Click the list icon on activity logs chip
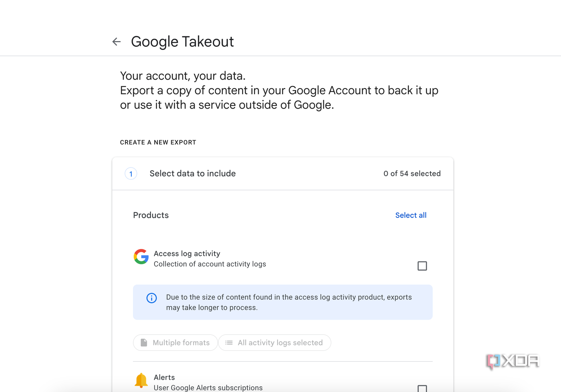Image resolution: width=561 pixels, height=392 pixels. click(229, 342)
